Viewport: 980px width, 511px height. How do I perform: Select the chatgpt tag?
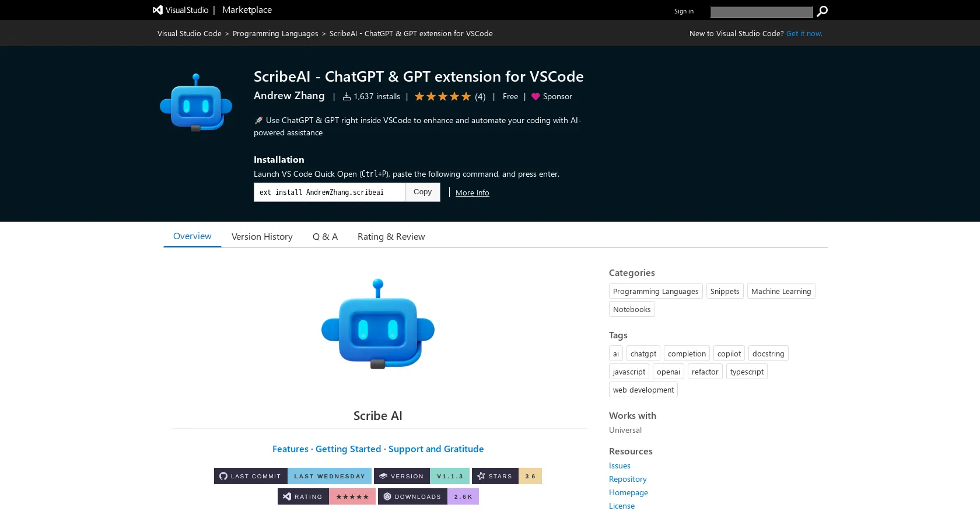pos(643,353)
